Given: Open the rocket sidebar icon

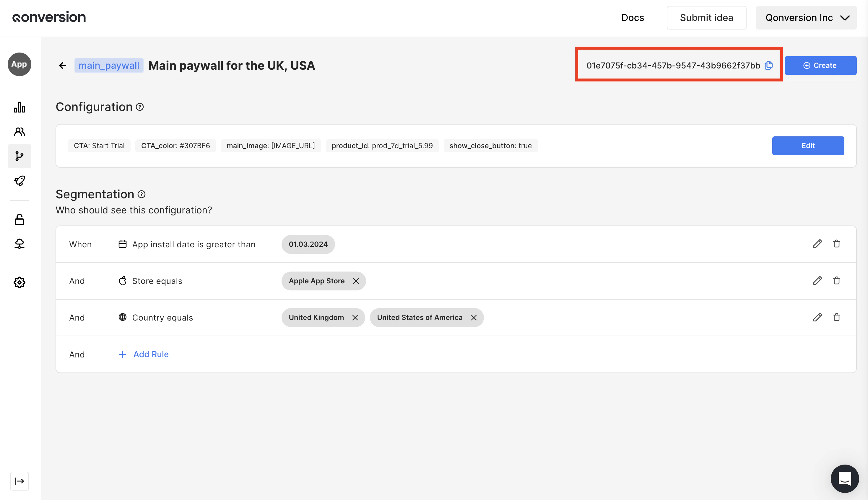Looking at the screenshot, I should point(19,181).
